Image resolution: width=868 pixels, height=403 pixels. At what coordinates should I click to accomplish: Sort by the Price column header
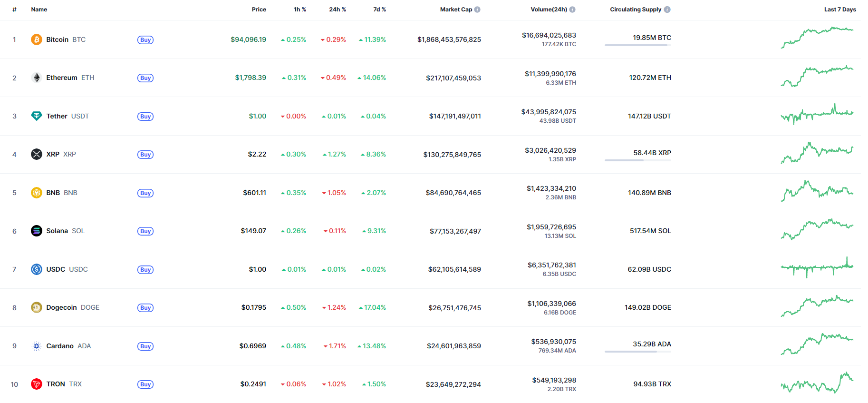point(259,10)
